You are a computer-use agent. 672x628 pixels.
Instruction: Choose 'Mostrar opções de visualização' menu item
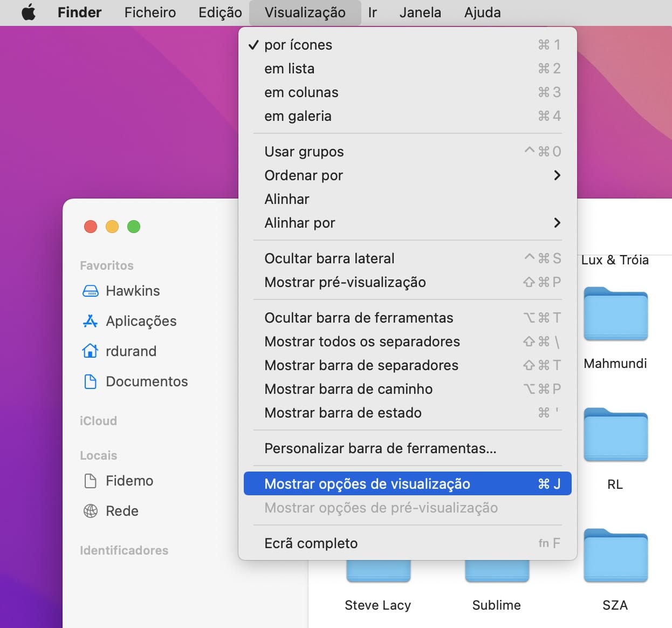click(x=367, y=484)
